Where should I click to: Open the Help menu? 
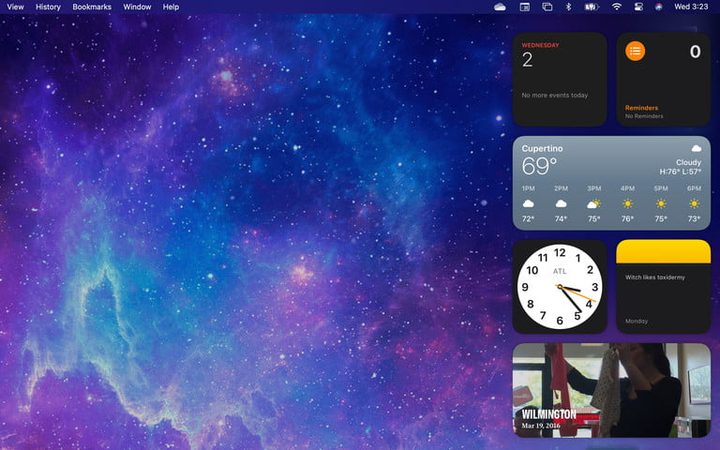[171, 7]
